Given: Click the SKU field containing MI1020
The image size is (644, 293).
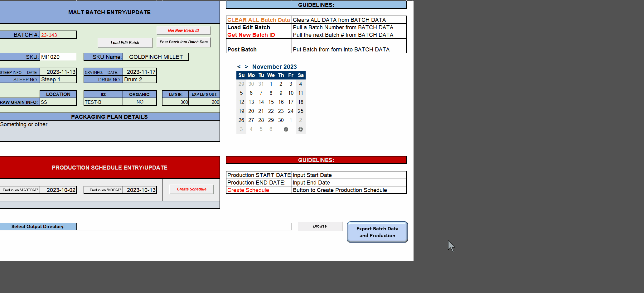Looking at the screenshot, I should pyautogui.click(x=58, y=57).
